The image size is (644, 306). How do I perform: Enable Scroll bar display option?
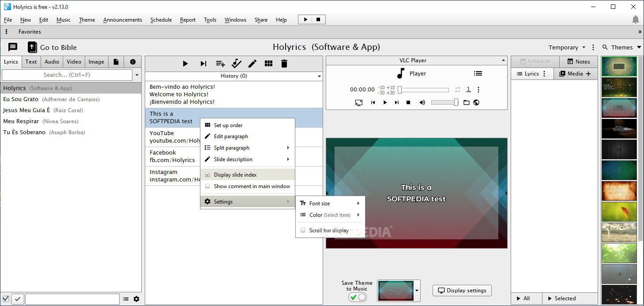click(x=303, y=230)
